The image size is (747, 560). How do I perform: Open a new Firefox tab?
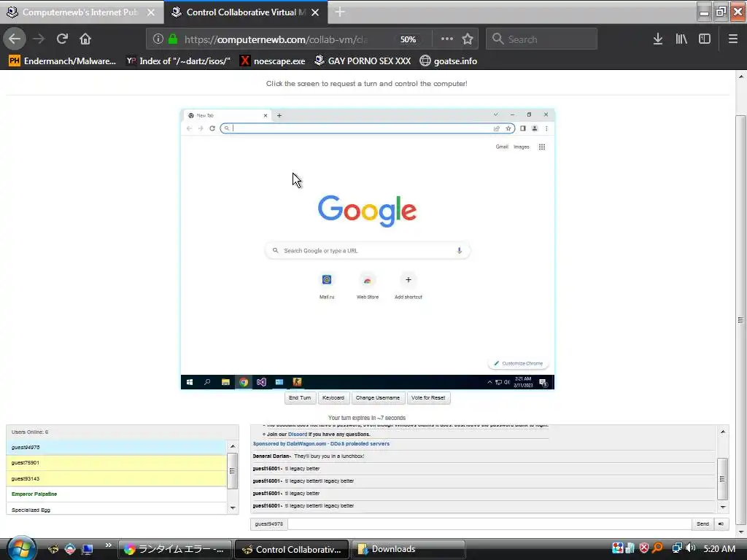(x=340, y=12)
